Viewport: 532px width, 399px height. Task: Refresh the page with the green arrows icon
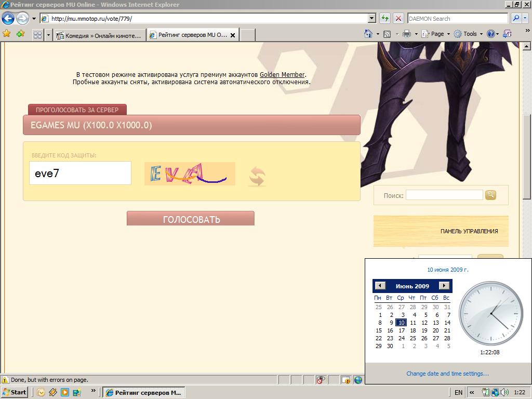(x=385, y=19)
